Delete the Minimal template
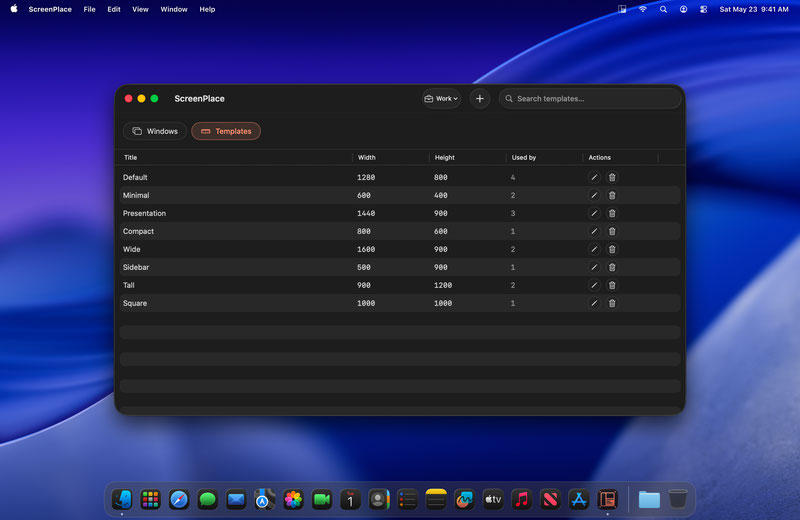800x520 pixels. [612, 195]
